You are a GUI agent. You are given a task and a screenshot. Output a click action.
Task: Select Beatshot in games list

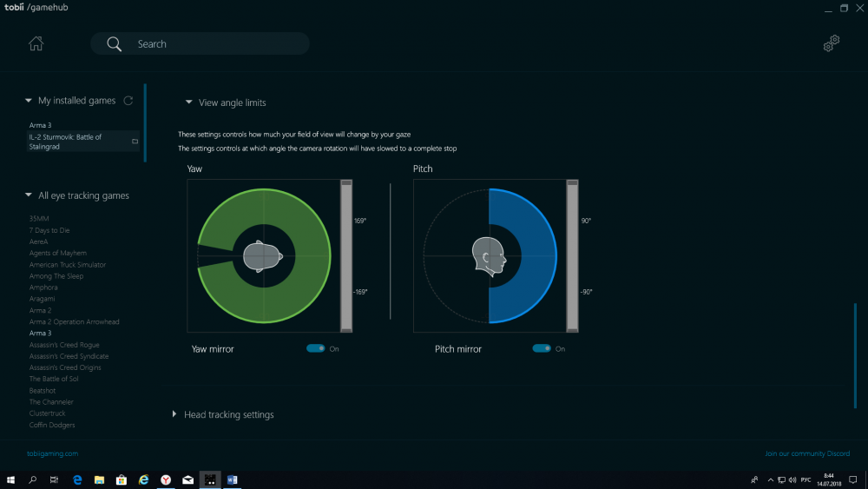point(42,391)
